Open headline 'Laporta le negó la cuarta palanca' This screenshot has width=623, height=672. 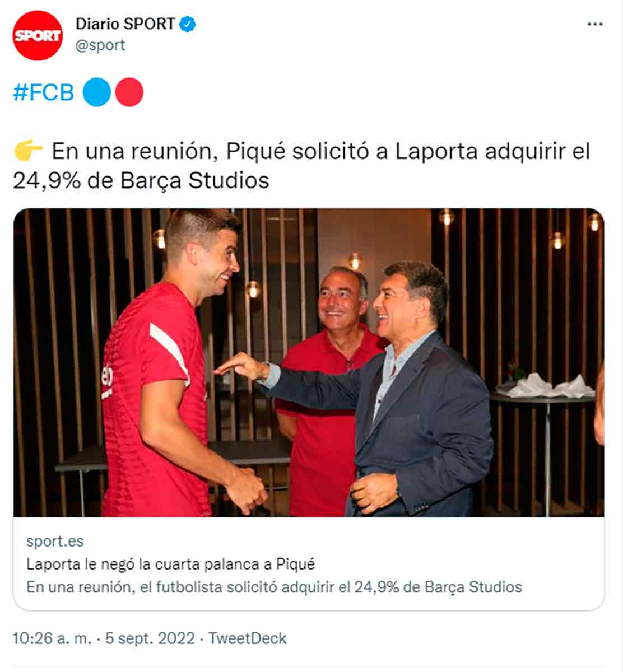tap(170, 564)
